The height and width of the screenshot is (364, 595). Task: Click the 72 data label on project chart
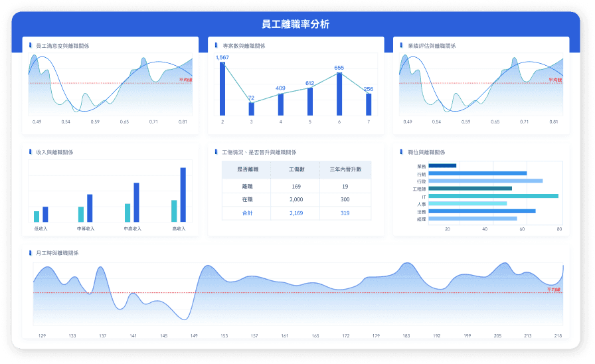251,98
